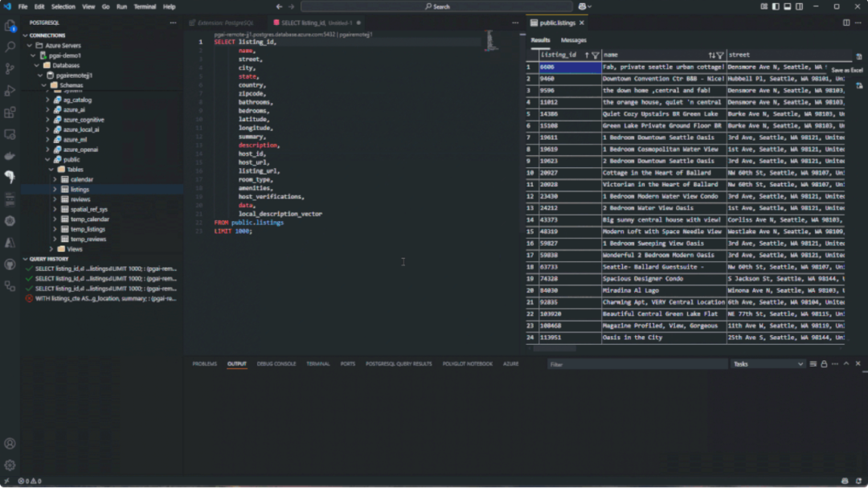
Task: Toggle the bottom panel layout button
Action: [787, 6]
